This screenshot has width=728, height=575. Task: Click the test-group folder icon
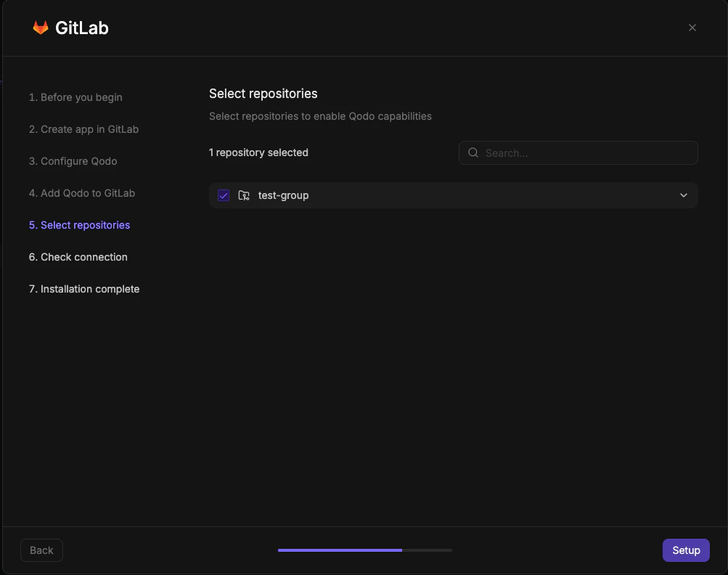(x=244, y=195)
